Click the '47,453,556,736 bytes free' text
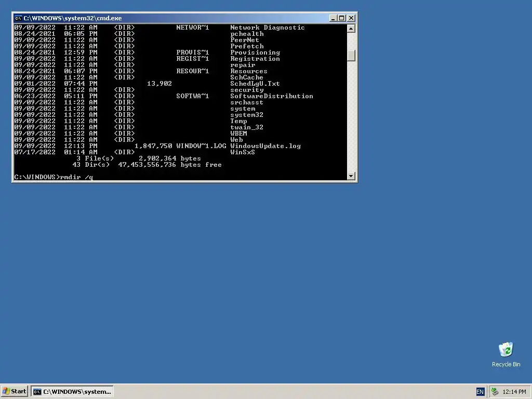Viewport: 532px width, 399px height. click(x=170, y=165)
